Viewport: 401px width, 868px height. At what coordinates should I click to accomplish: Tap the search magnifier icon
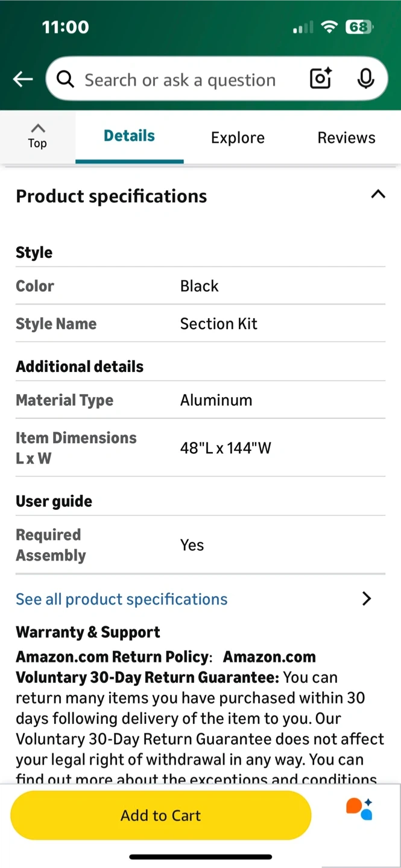pyautogui.click(x=65, y=79)
